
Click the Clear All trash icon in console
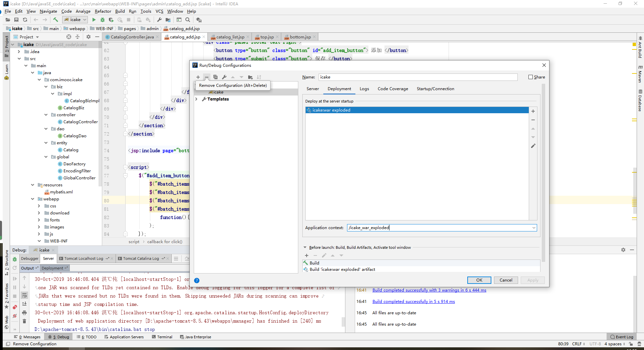tap(24, 321)
